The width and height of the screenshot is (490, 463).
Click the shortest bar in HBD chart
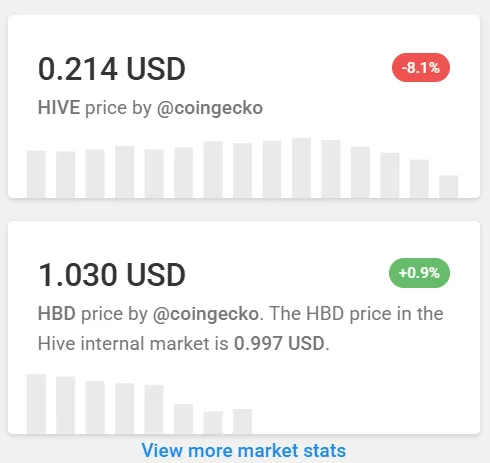tap(213, 423)
